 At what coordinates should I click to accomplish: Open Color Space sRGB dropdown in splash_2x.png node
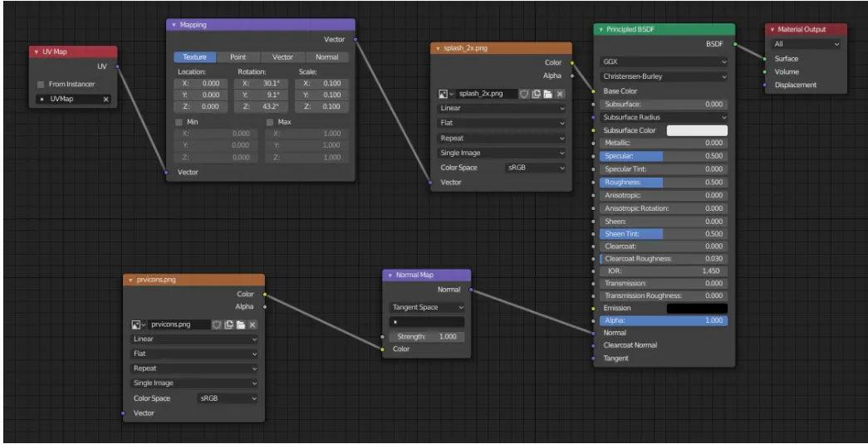tap(535, 168)
